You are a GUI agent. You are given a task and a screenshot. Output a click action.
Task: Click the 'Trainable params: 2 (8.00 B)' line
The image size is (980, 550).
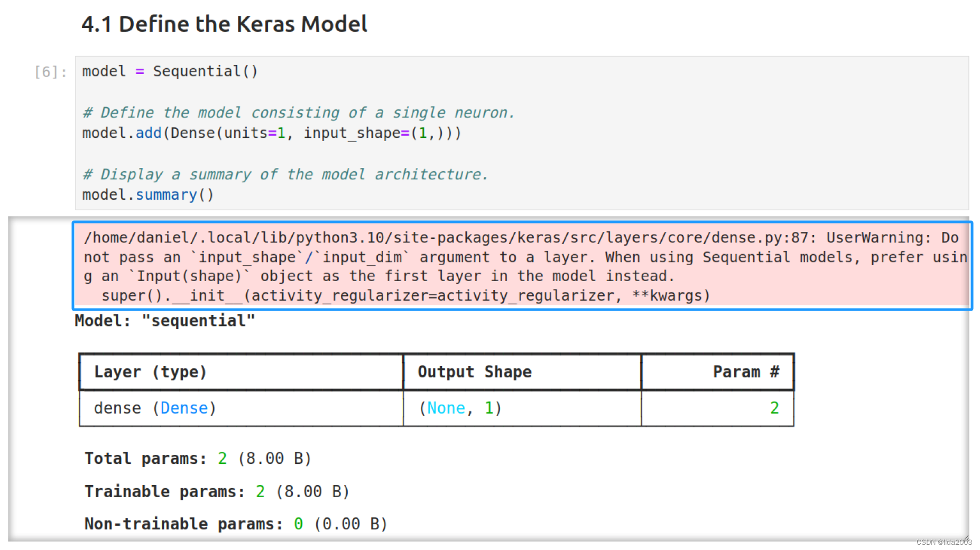click(x=217, y=491)
